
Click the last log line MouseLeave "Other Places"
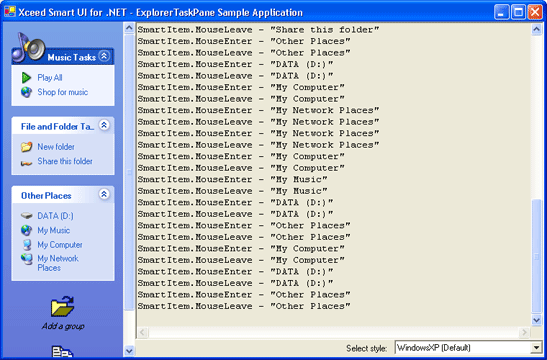click(x=244, y=306)
